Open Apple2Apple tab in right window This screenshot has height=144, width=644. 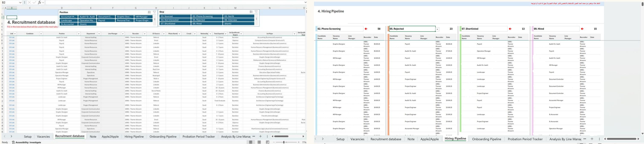point(430,139)
